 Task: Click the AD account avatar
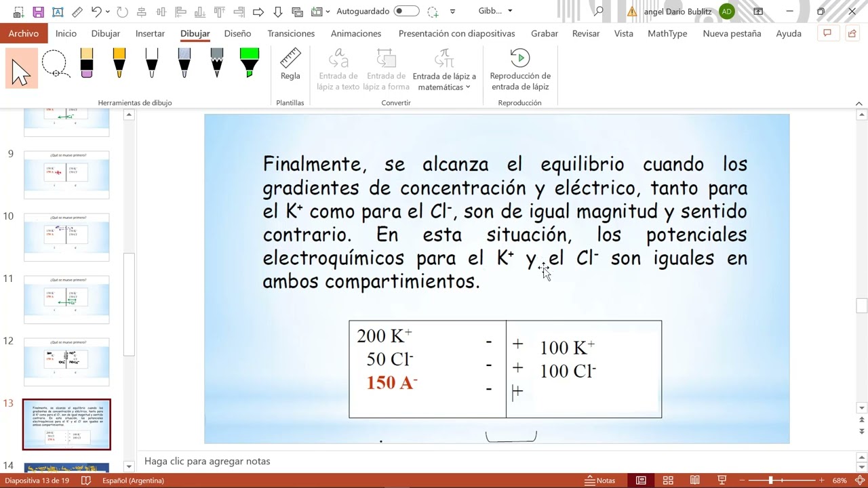[x=727, y=12]
